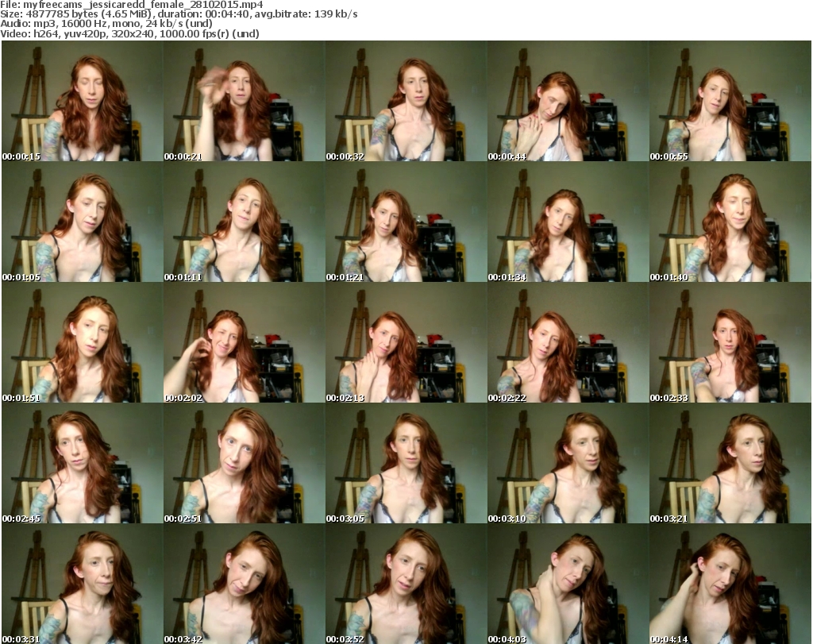The width and height of the screenshot is (813, 644).
Task: Select the thumbnail frame at 00:01:40
Action: pos(730,222)
